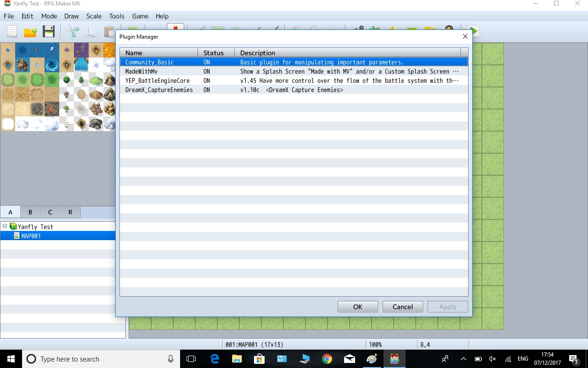Switch to tileset tab A
This screenshot has width=588, height=368.
click(x=10, y=212)
